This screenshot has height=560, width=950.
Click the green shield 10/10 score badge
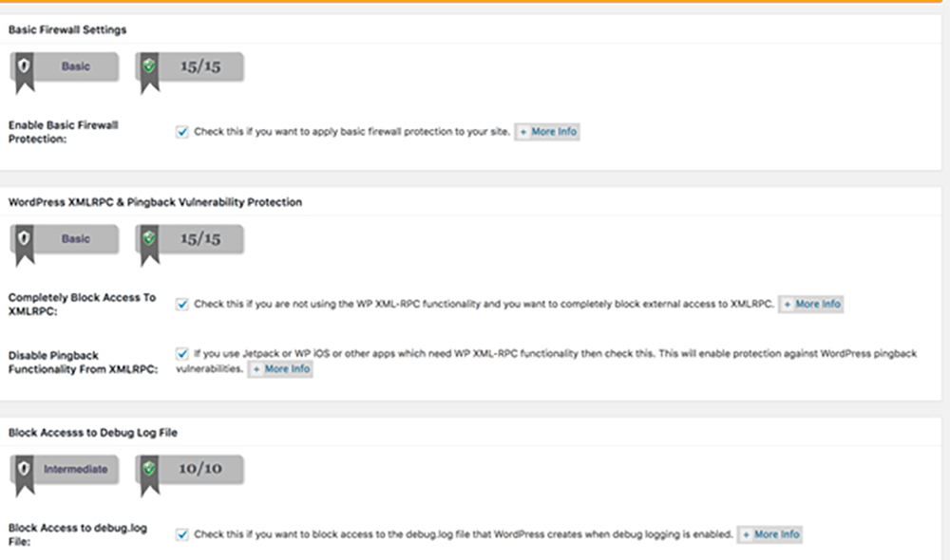[x=190, y=470]
